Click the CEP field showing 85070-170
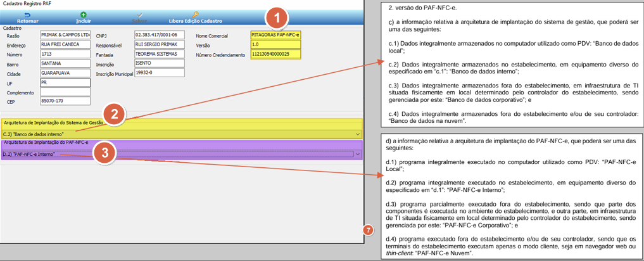Screen dimensions: 644x261 click(x=65, y=101)
